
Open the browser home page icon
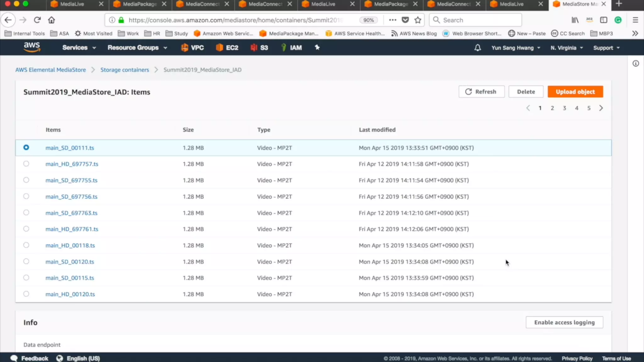tap(52, 20)
